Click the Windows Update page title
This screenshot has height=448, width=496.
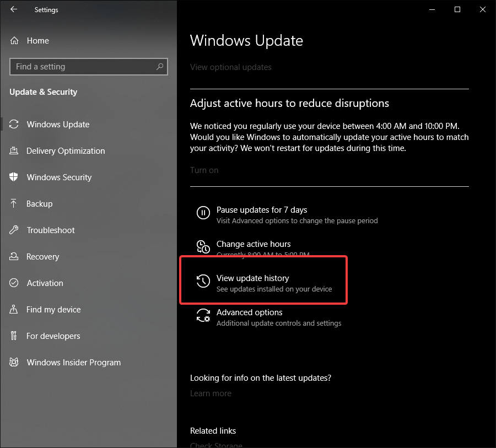[x=246, y=41]
